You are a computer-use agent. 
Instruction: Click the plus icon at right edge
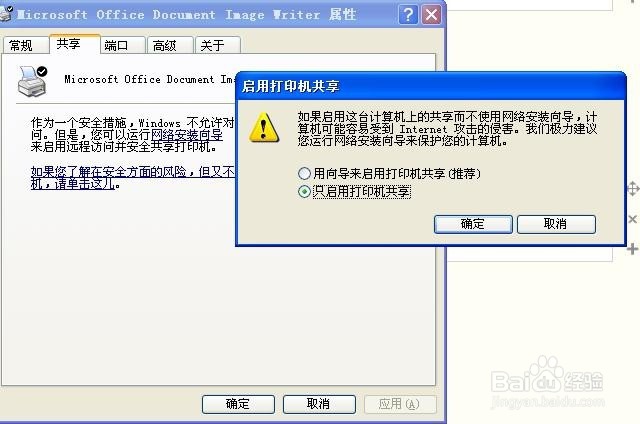632,249
